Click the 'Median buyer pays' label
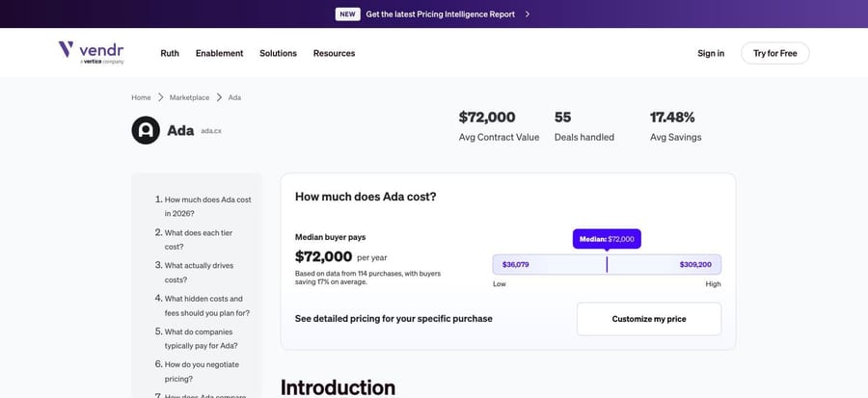This screenshot has height=398, width=868. tap(331, 237)
